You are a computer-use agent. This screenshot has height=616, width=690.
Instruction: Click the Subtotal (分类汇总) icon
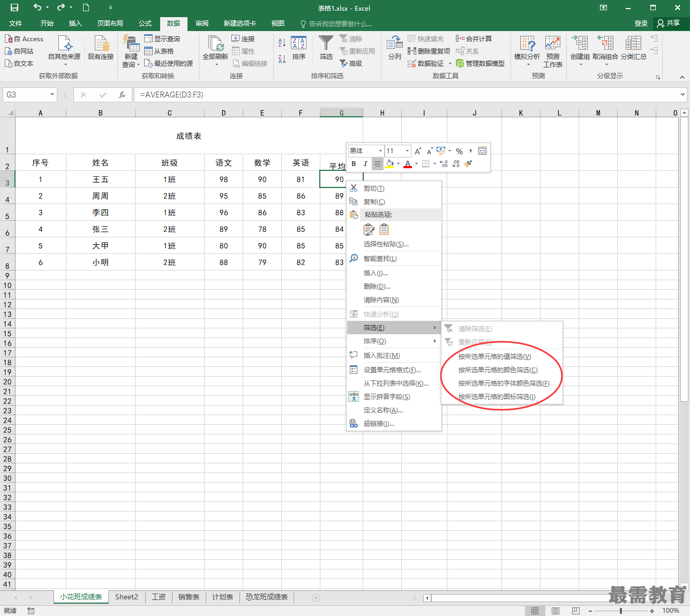pos(634,48)
